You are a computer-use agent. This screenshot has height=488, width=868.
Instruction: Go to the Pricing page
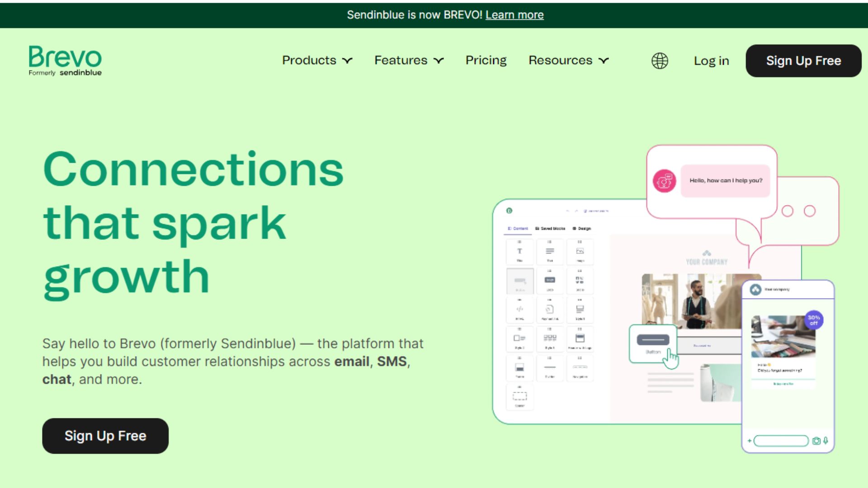[486, 61]
